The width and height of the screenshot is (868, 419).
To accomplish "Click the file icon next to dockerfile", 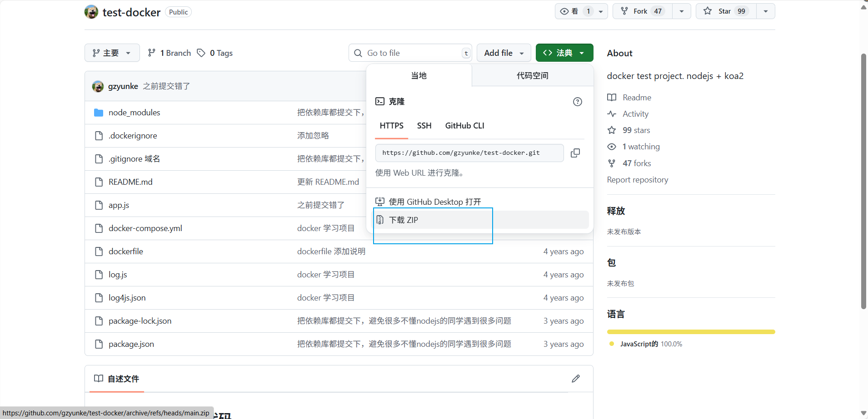I will (x=99, y=251).
